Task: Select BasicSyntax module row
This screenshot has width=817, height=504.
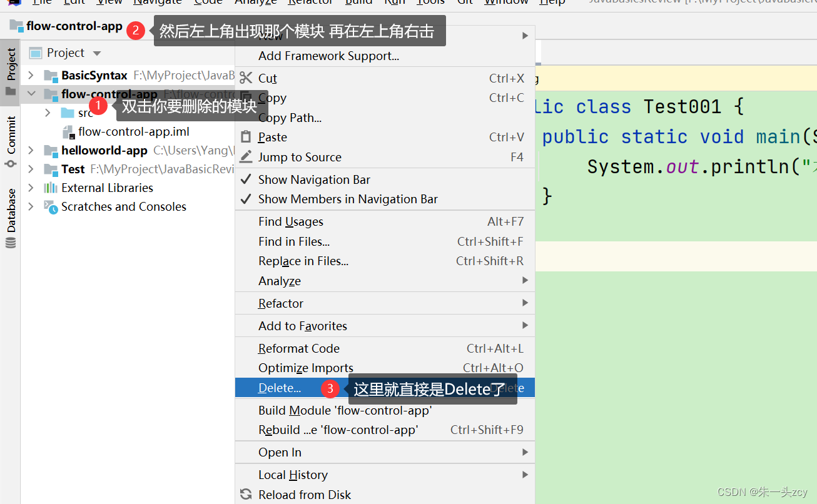Action: (x=128, y=76)
